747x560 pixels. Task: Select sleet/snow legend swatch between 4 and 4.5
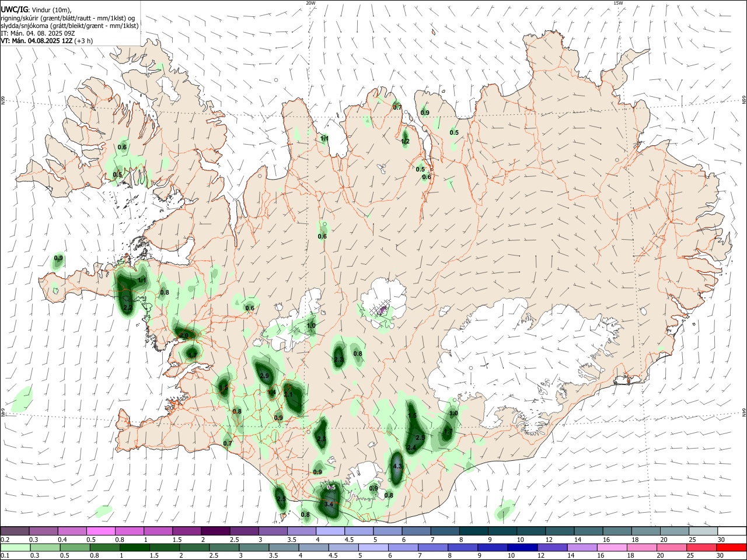(x=330, y=531)
